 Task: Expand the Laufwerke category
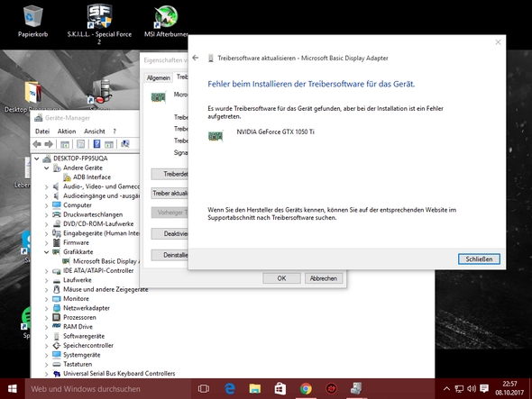[x=47, y=280]
